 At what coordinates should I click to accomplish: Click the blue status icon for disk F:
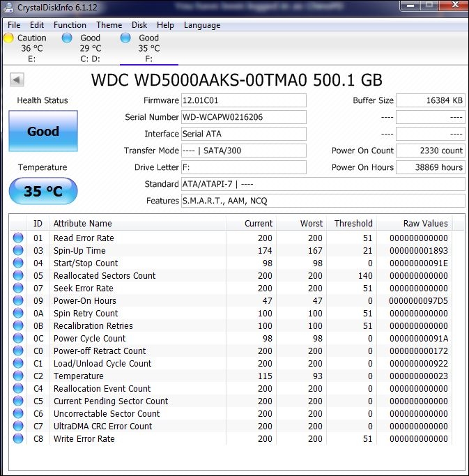pyautogui.click(x=125, y=38)
